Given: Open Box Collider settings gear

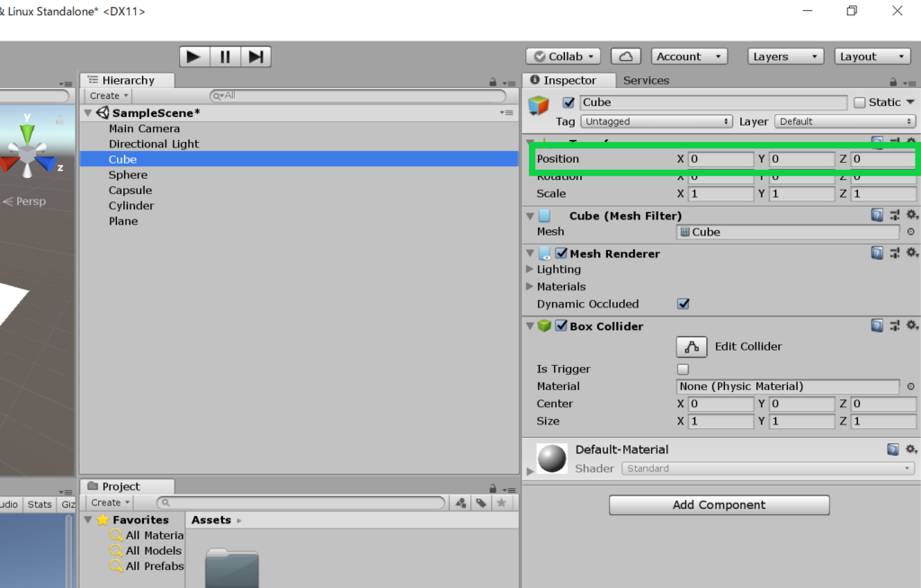Looking at the screenshot, I should [911, 325].
